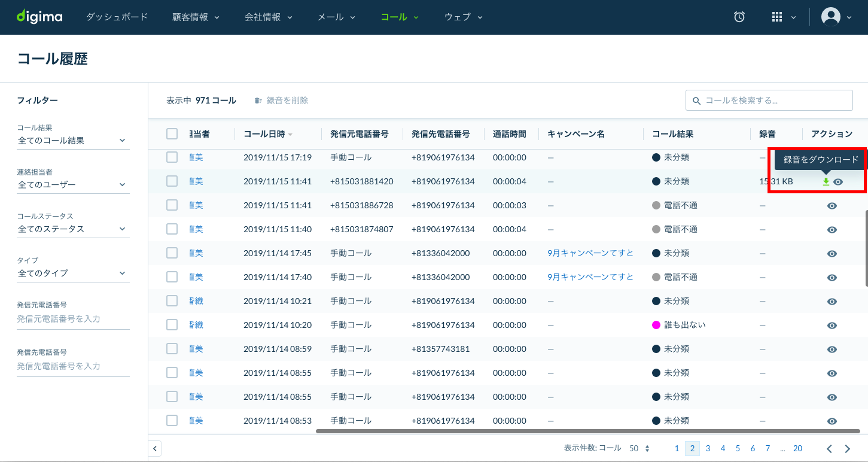Click the magnifier icon in the search box
868x462 pixels.
coord(696,101)
